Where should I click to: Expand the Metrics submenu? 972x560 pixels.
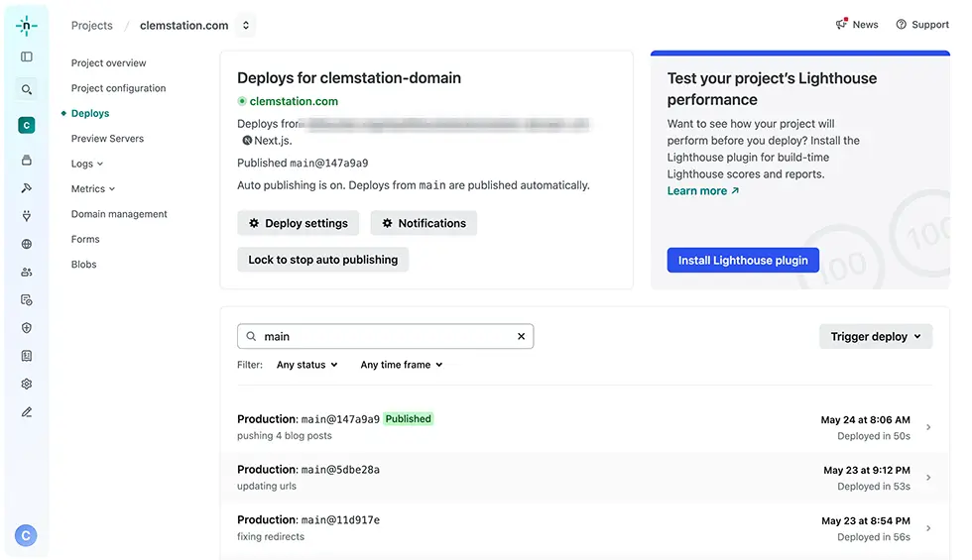(x=93, y=189)
